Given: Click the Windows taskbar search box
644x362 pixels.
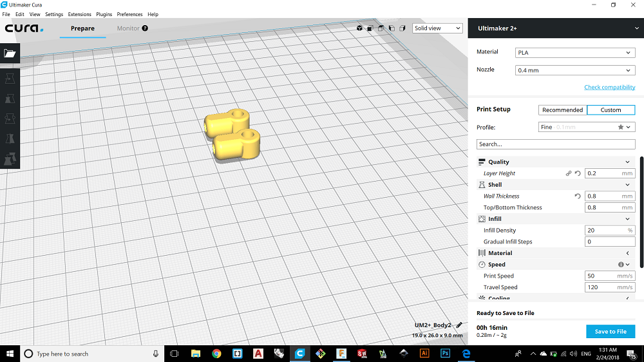Looking at the screenshot, I should (92, 354).
